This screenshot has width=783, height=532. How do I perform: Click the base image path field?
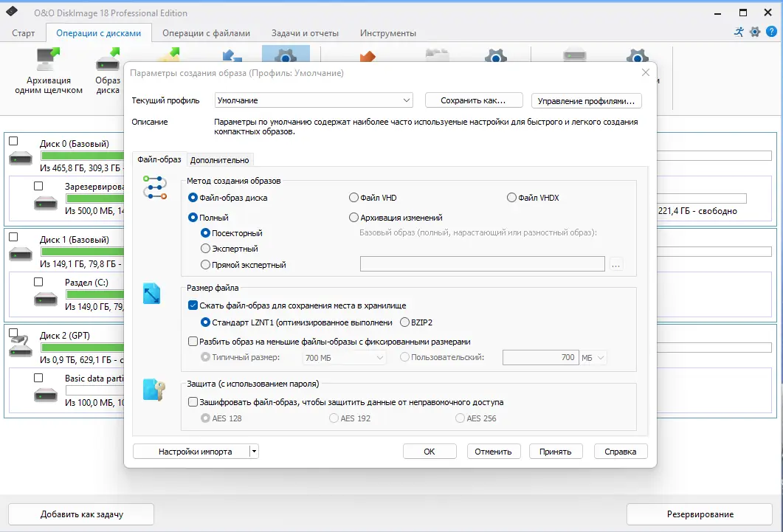point(483,264)
